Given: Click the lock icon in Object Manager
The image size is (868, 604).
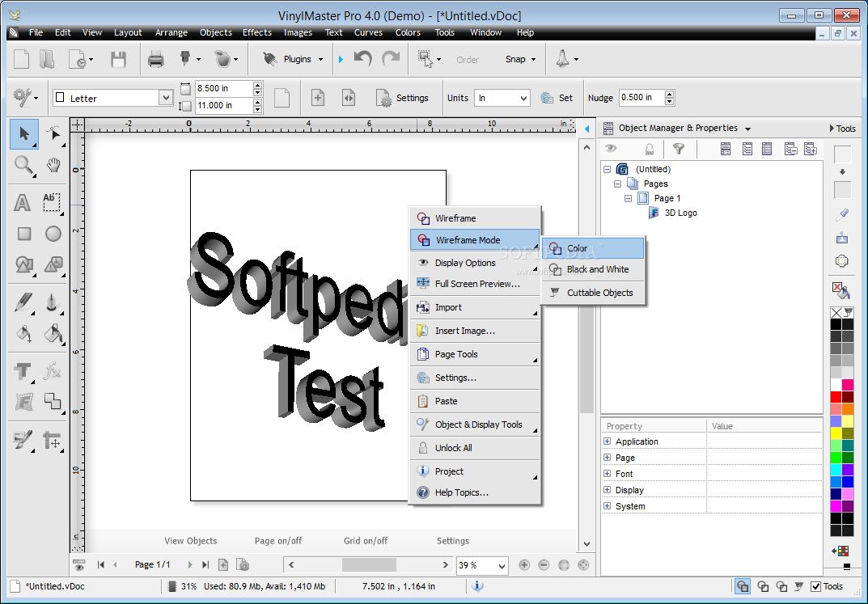Looking at the screenshot, I should pyautogui.click(x=650, y=149).
